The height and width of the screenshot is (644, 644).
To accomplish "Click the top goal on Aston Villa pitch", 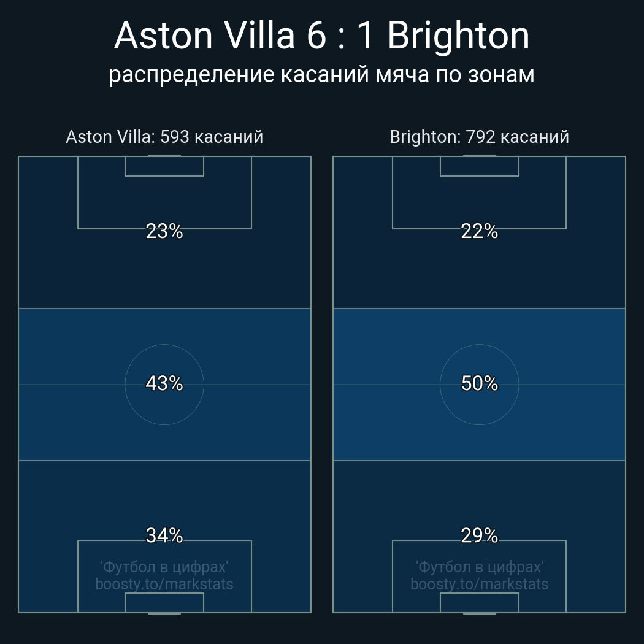I will click(x=164, y=156).
